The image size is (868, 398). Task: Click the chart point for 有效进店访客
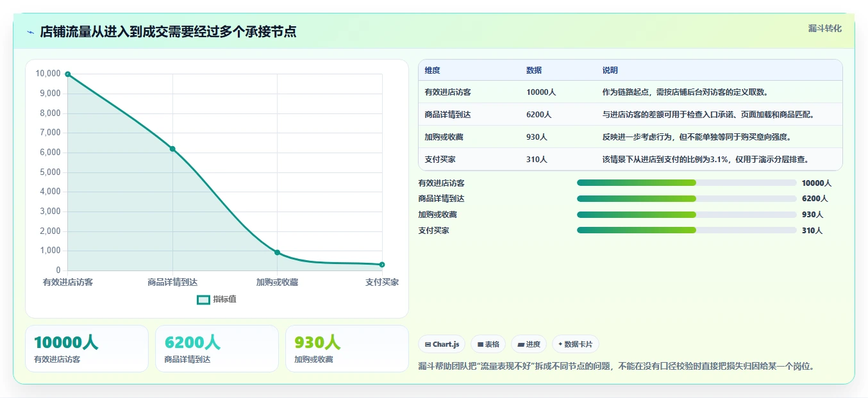[68, 74]
